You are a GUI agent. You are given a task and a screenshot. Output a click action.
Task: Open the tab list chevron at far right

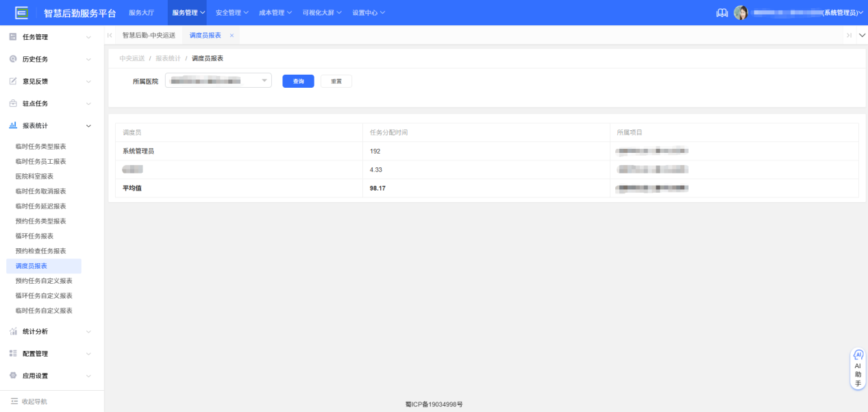(862, 36)
